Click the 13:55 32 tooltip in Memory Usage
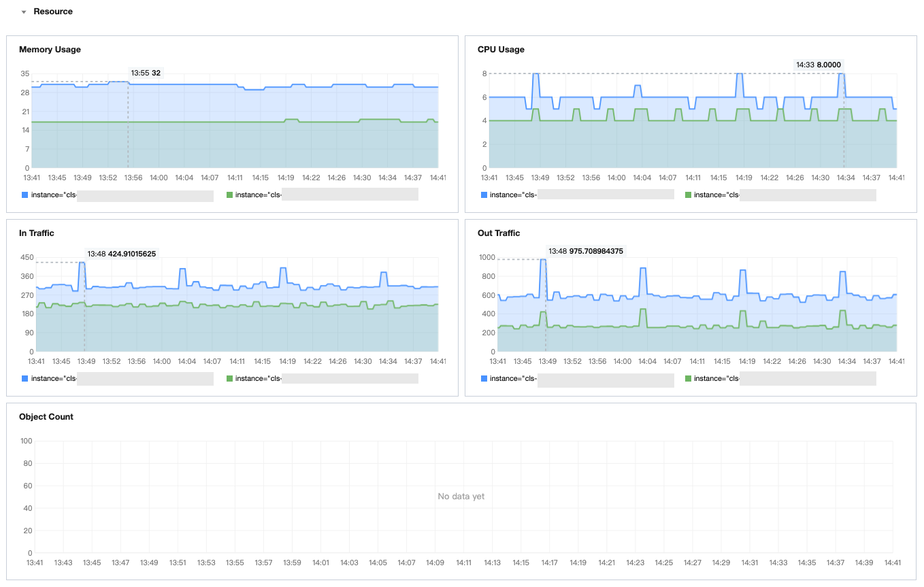 tap(146, 73)
